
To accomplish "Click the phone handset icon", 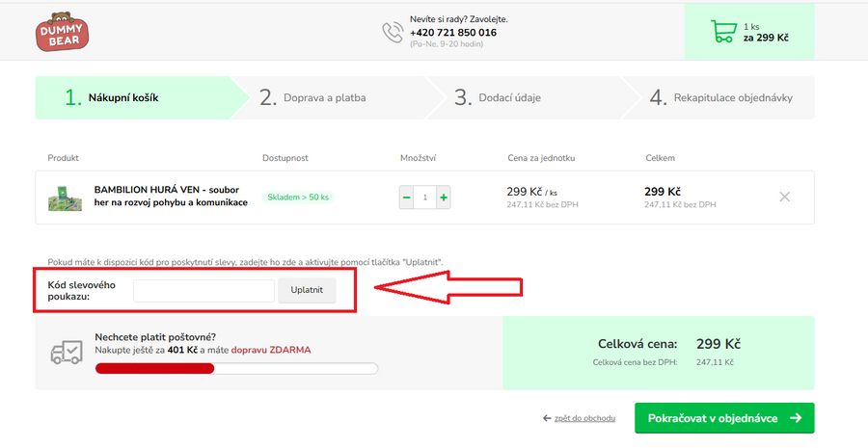I will click(x=392, y=32).
